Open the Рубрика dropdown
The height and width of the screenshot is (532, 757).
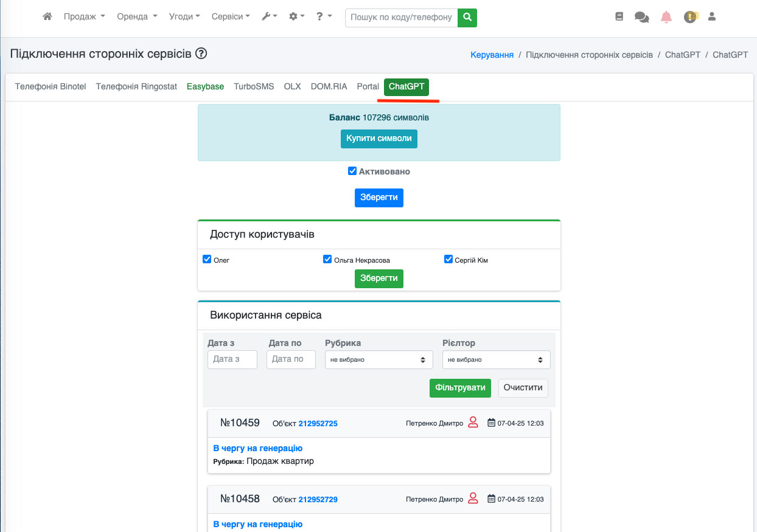(378, 359)
